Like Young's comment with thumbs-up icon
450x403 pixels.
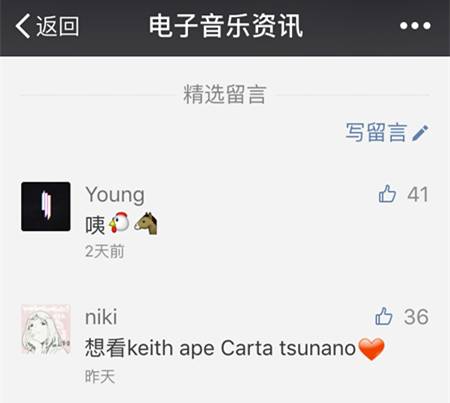[387, 194]
